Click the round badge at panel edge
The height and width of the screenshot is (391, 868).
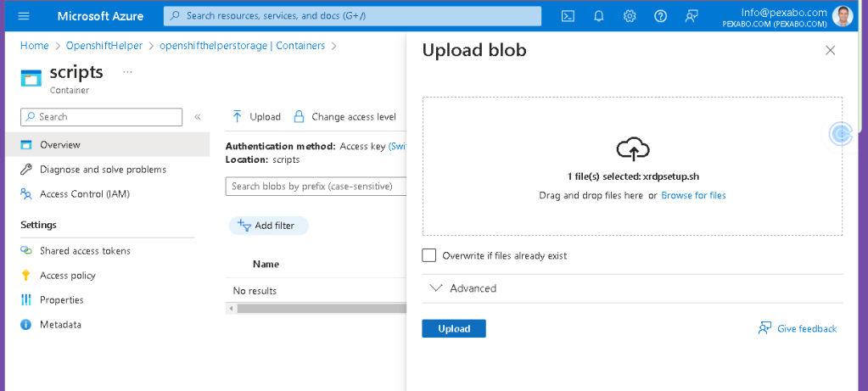[841, 134]
